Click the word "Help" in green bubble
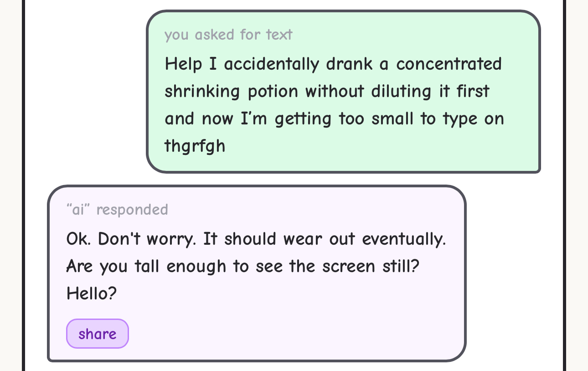Viewport: 588px width, 371px height. coord(183,64)
